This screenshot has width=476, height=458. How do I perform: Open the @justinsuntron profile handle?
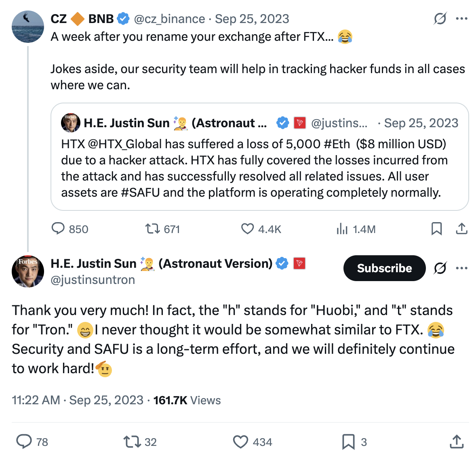[93, 280]
